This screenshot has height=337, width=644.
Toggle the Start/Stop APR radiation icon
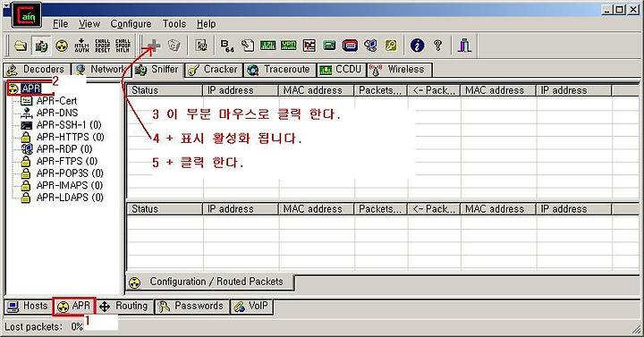62,46
